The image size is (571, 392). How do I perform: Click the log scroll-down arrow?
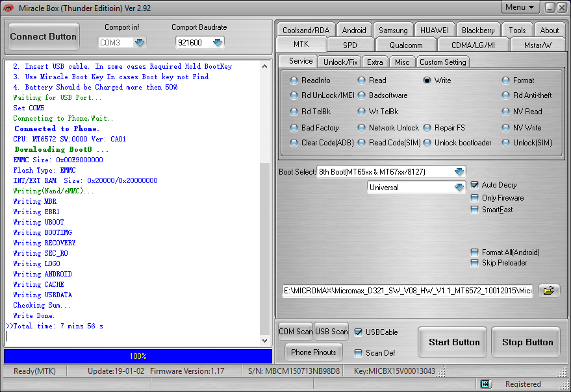tap(265, 340)
